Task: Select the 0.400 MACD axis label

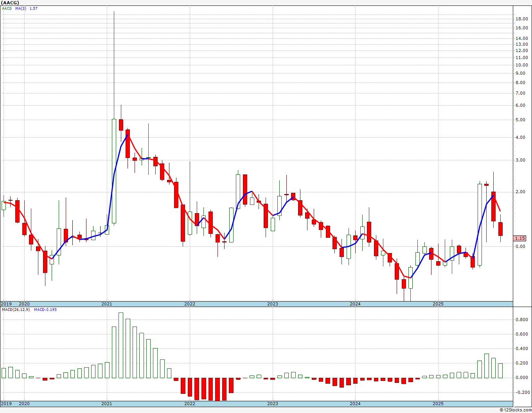Action: (x=521, y=349)
